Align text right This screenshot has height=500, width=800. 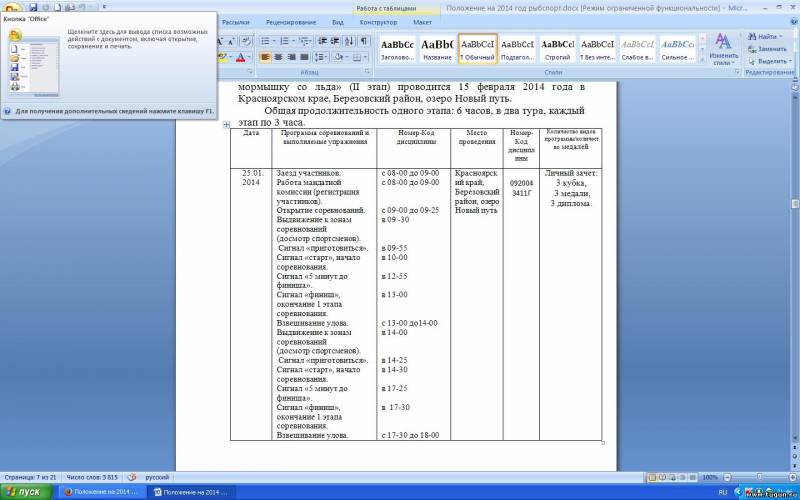coord(291,57)
